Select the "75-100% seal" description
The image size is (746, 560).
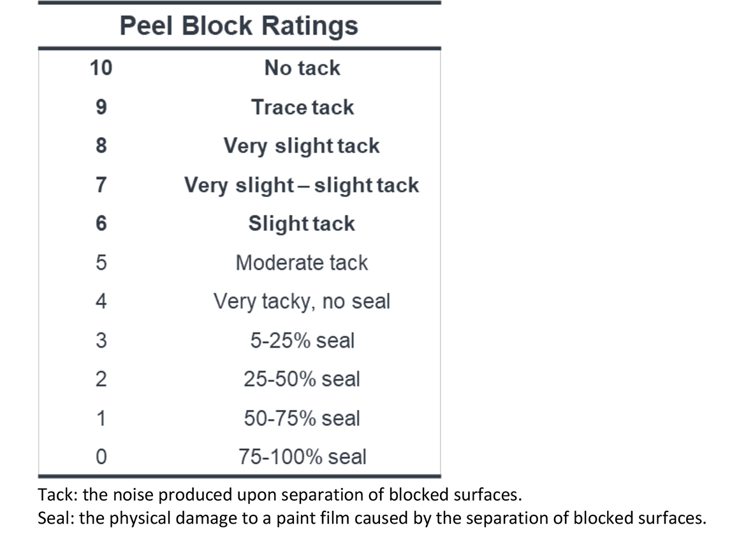[x=302, y=457]
